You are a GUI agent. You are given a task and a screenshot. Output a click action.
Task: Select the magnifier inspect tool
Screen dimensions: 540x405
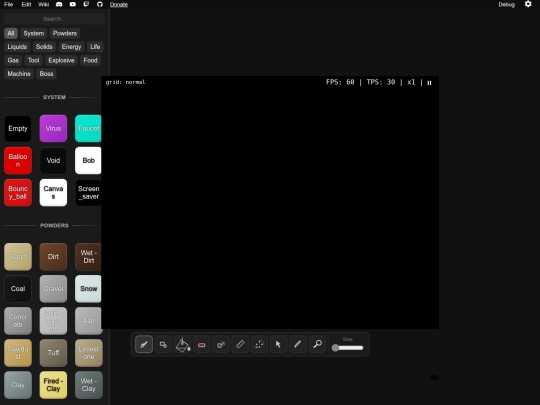317,344
